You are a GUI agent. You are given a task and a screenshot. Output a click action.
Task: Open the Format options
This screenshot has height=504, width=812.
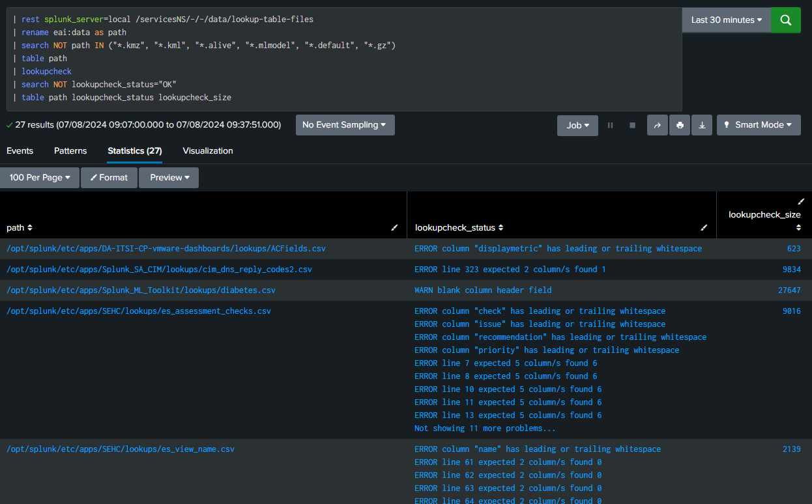109,178
